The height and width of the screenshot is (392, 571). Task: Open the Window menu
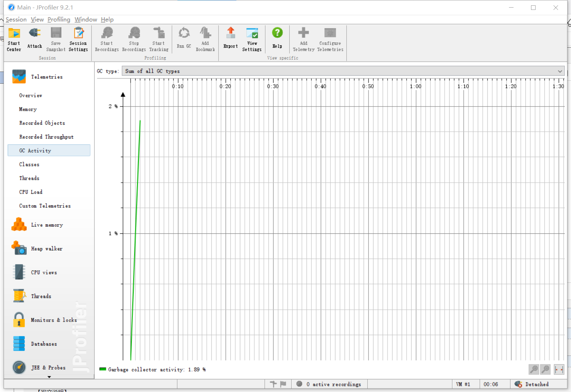[86, 19]
